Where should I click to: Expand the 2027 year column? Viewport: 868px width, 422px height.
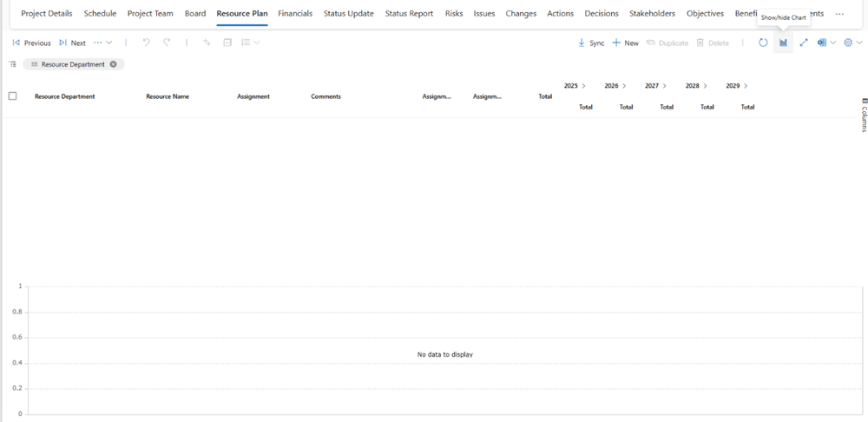[x=665, y=86]
